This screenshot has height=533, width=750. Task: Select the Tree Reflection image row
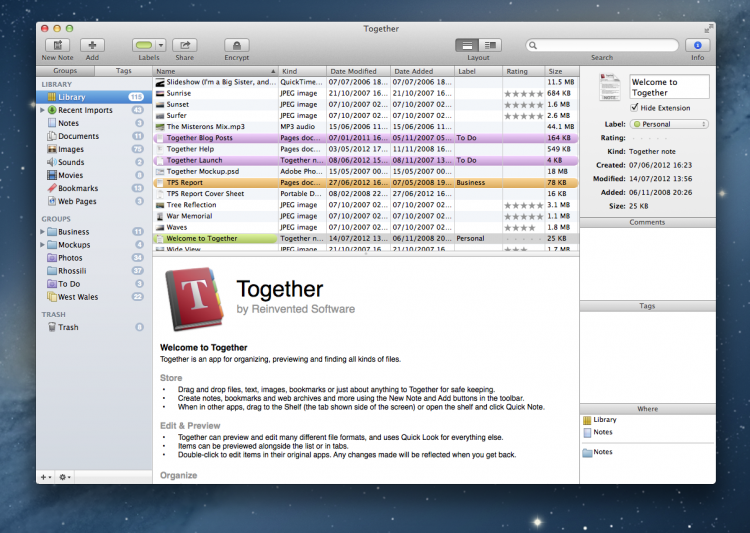coord(366,205)
